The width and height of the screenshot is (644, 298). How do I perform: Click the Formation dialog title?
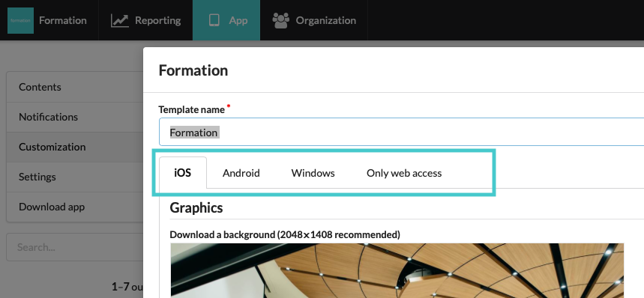point(193,70)
